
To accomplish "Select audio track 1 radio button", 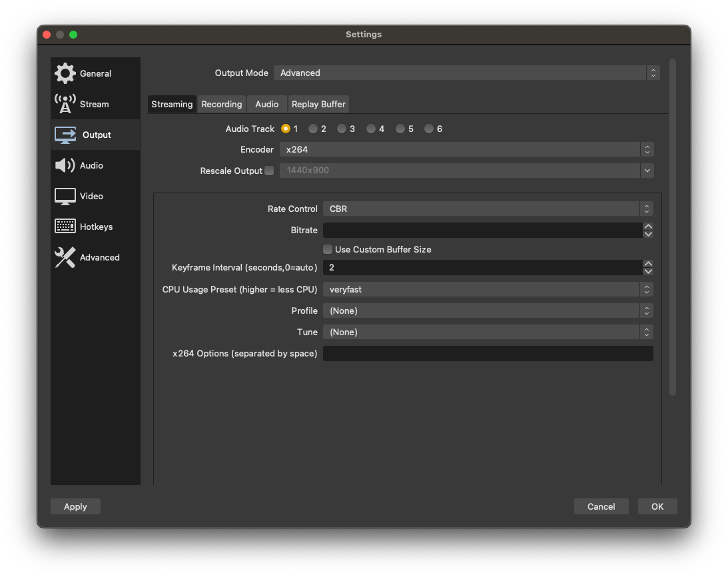I will (286, 129).
